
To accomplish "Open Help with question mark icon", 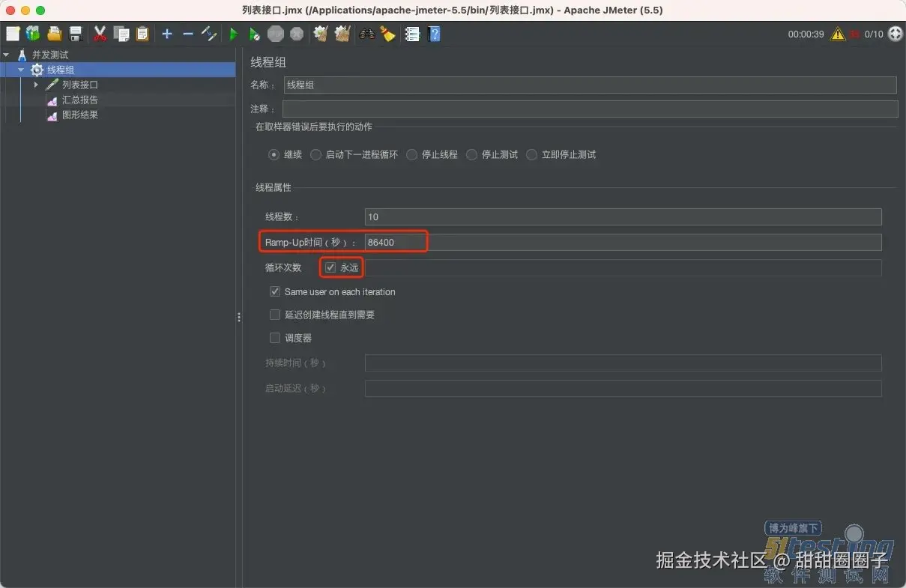I will (x=434, y=34).
